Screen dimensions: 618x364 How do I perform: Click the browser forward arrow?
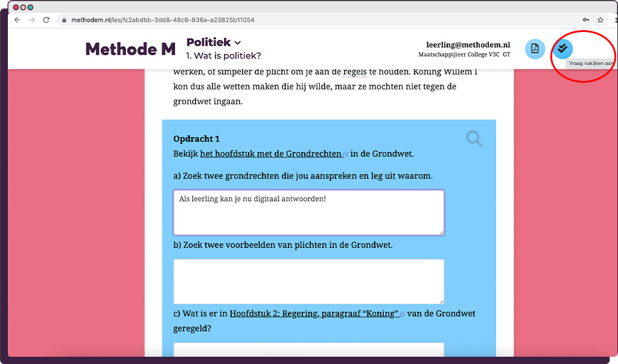32,20
